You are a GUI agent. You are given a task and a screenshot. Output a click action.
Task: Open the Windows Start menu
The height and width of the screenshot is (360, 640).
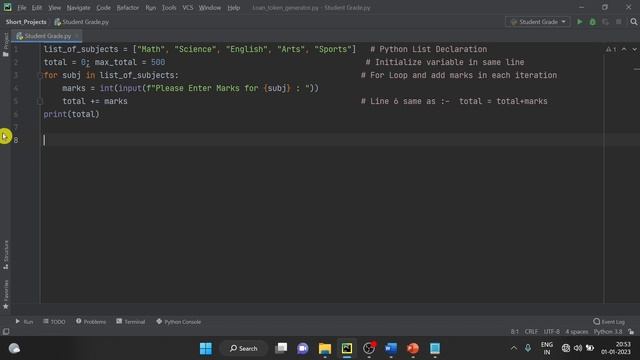(x=206, y=348)
